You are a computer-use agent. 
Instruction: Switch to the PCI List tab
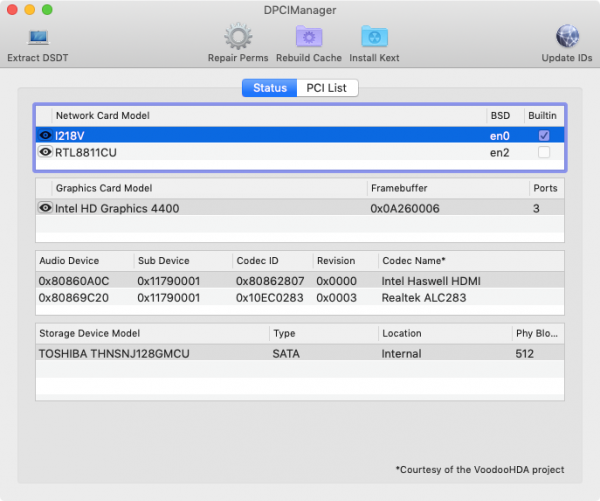pos(327,88)
